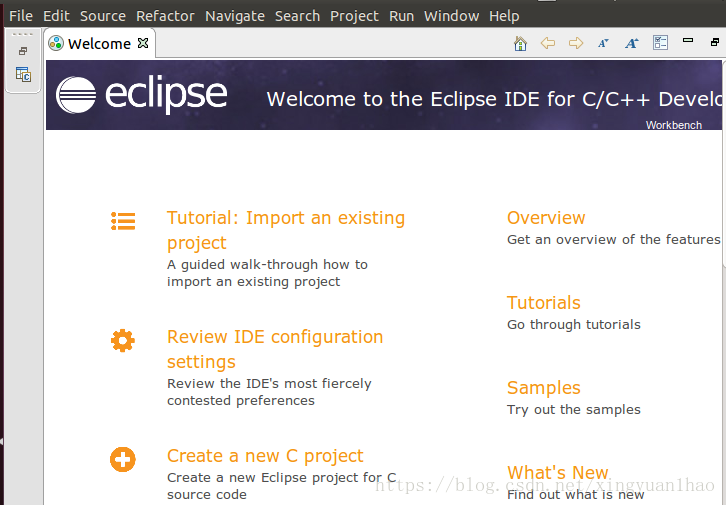The height and width of the screenshot is (505, 726).
Task: Click gear icon beside Review IDE configuration
Action: [123, 341]
